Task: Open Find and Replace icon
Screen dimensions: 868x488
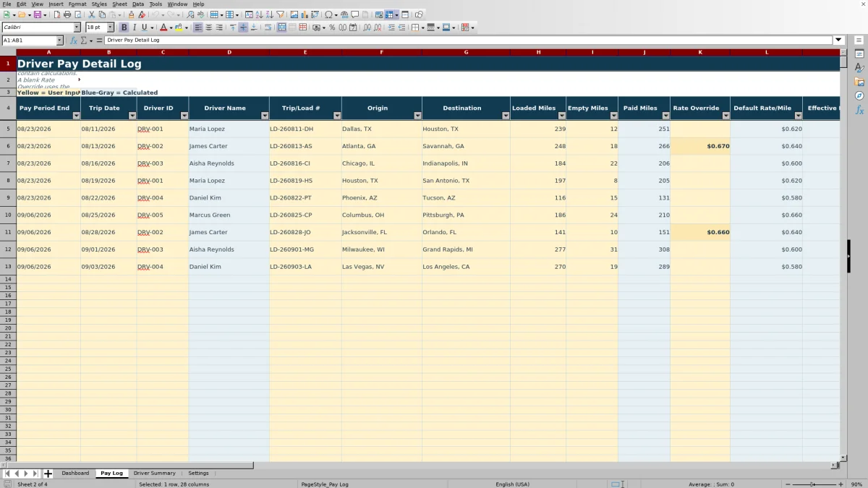Action: (190, 14)
